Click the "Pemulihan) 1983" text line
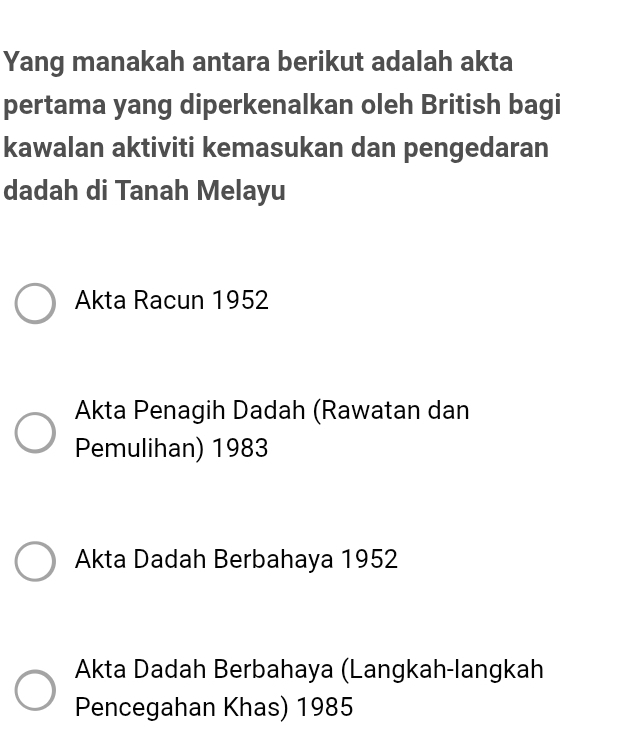The image size is (625, 735). coord(172,449)
